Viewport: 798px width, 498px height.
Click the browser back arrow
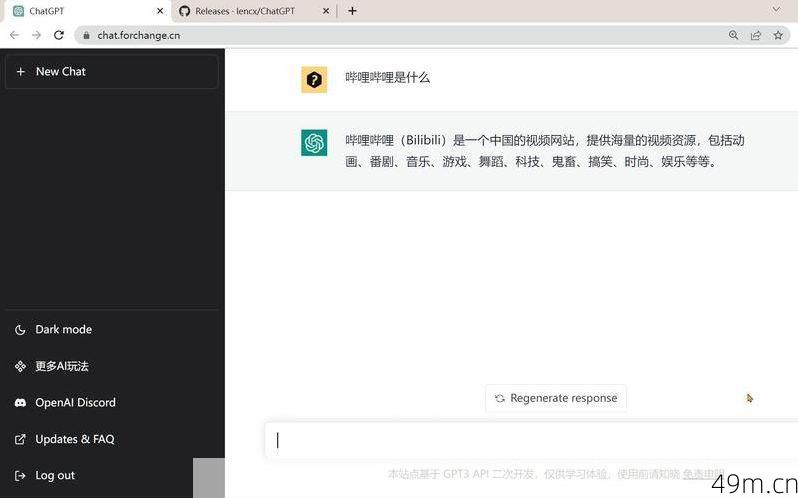[14, 35]
